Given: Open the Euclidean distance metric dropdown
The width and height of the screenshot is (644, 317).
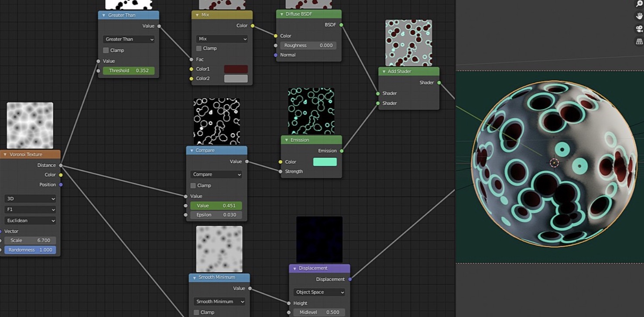Looking at the screenshot, I should pyautogui.click(x=30, y=221).
